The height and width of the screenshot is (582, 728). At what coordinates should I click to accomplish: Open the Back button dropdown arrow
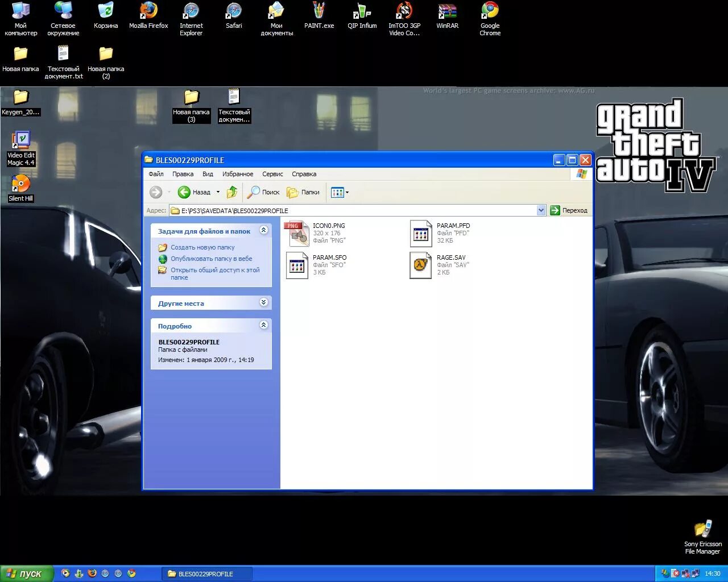pos(218,192)
